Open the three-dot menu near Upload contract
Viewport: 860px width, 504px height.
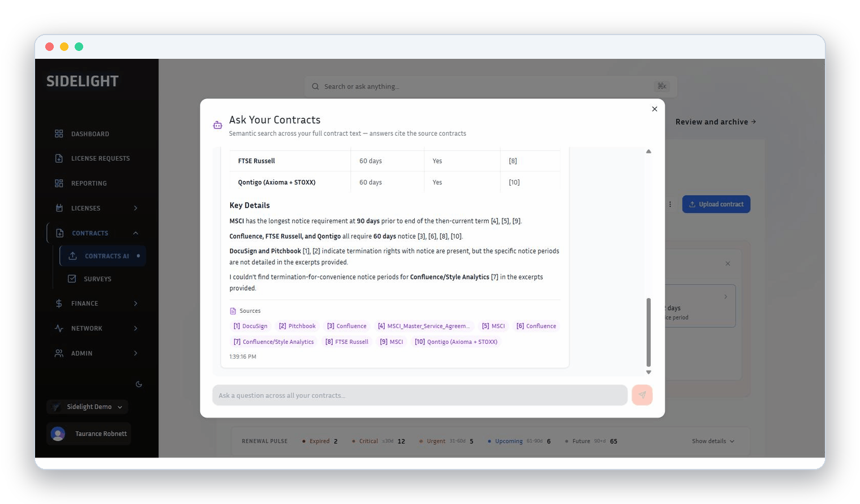(x=670, y=204)
